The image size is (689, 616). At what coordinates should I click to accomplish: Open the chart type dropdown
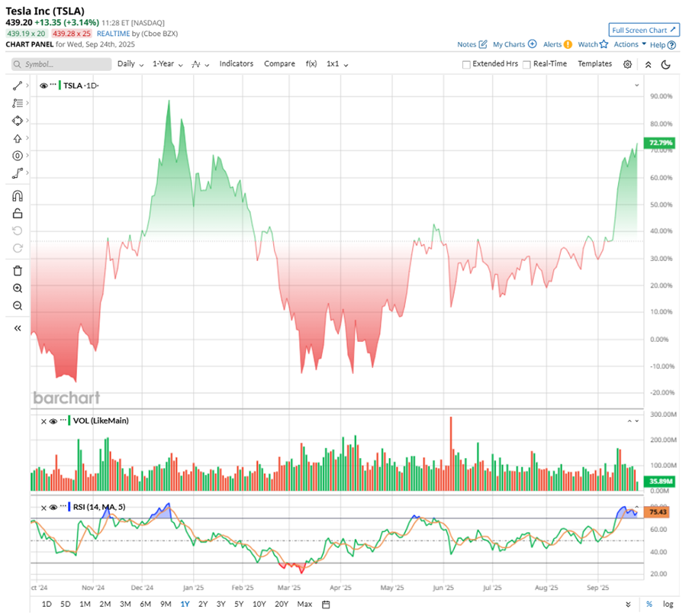pos(201,65)
